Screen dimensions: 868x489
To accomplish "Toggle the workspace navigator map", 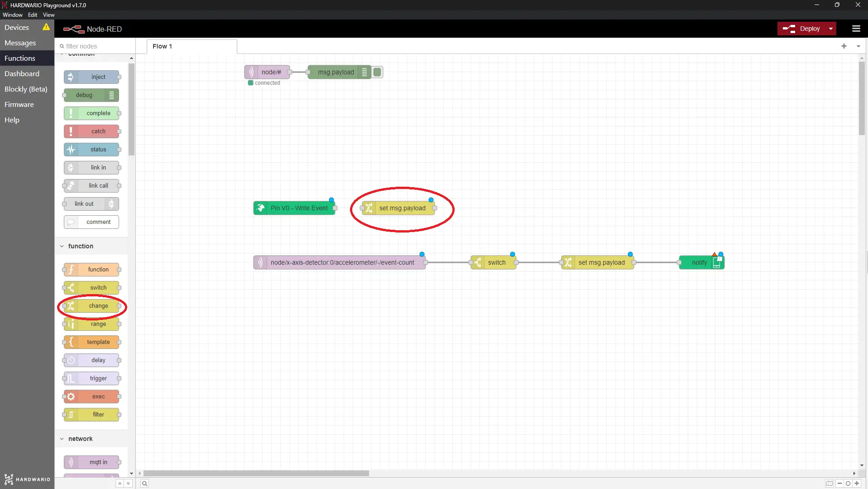I will 829,484.
